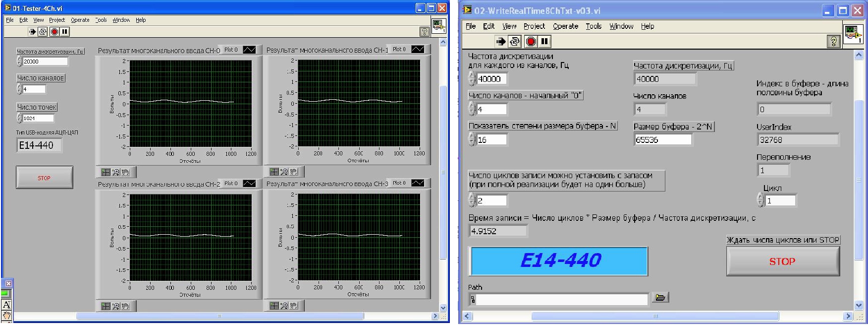
Task: Click horizontal scrollbar of 01-Tester-4Ch
Action: click(220, 316)
